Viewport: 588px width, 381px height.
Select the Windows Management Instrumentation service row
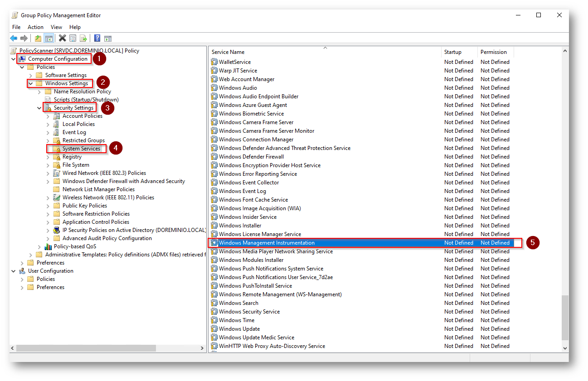pos(361,243)
